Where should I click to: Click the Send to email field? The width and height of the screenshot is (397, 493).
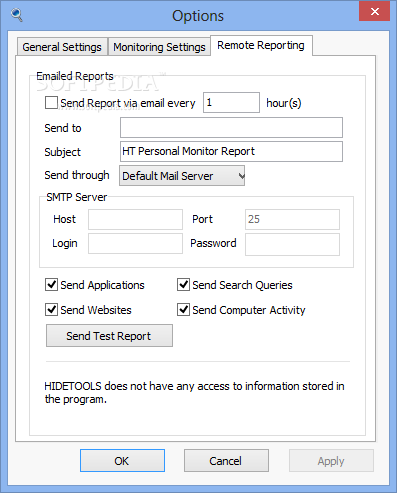tap(231, 127)
